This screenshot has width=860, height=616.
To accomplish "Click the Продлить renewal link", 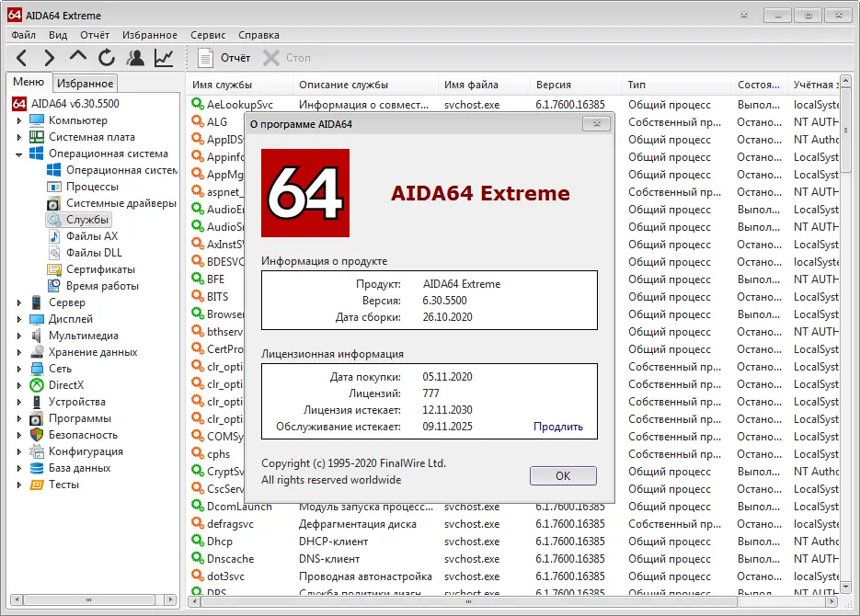I will [557, 427].
